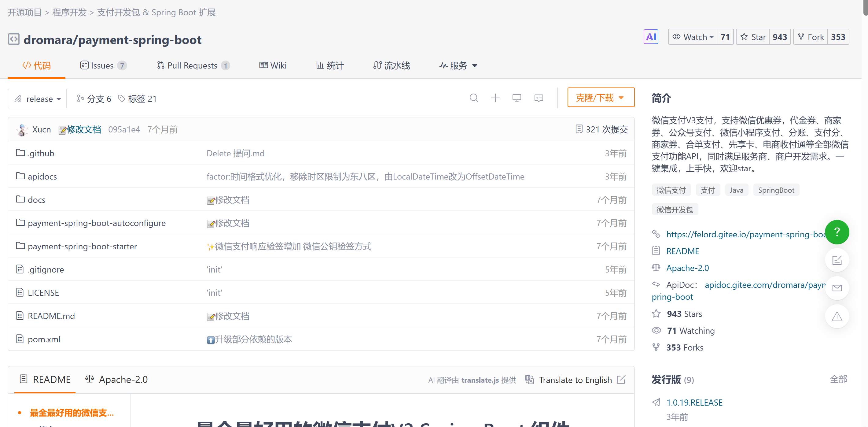Expand the 服务 menu chevron

point(475,66)
